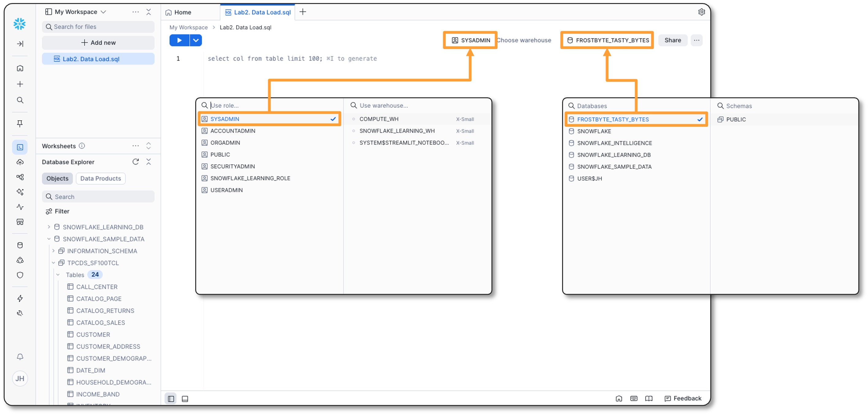The width and height of the screenshot is (868, 415).
Task: Choose the COMPUTE_WH warehouse
Action: click(x=379, y=119)
